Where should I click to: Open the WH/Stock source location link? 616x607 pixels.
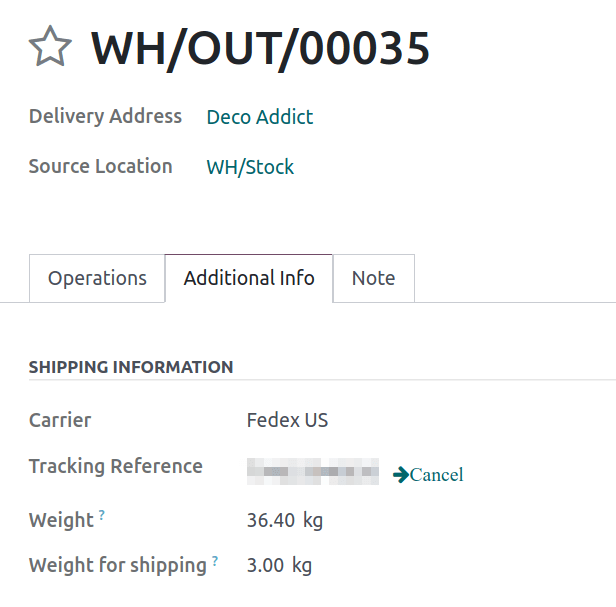point(250,167)
